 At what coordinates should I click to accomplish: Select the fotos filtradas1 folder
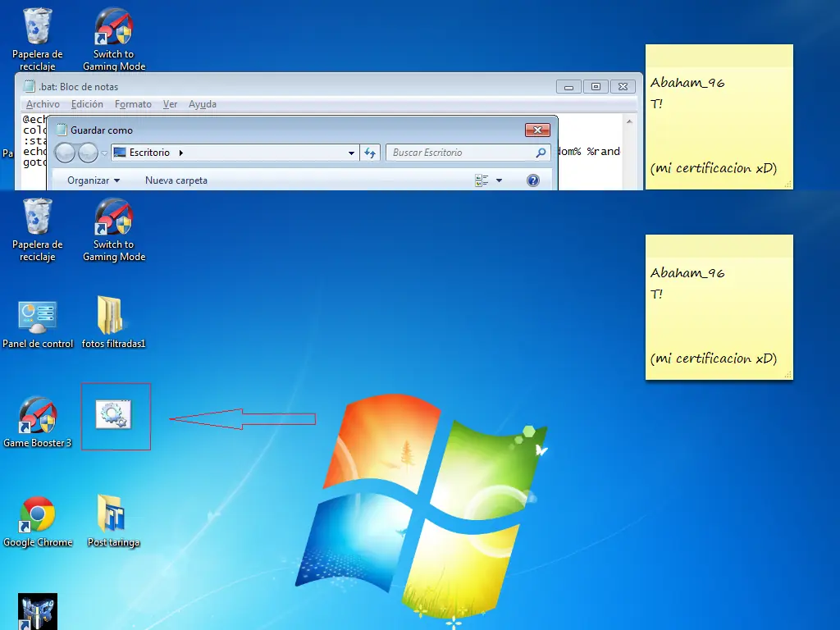click(113, 322)
